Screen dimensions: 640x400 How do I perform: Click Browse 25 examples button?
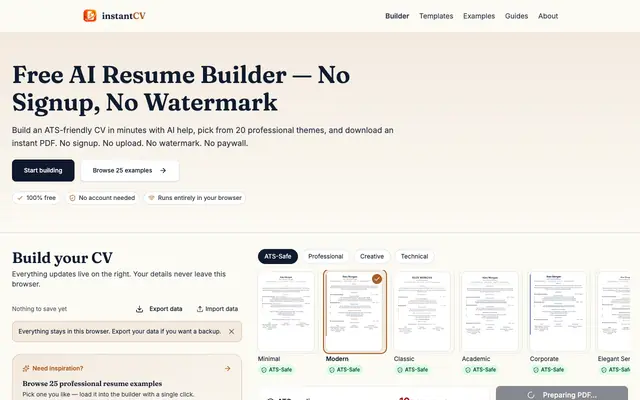point(130,171)
